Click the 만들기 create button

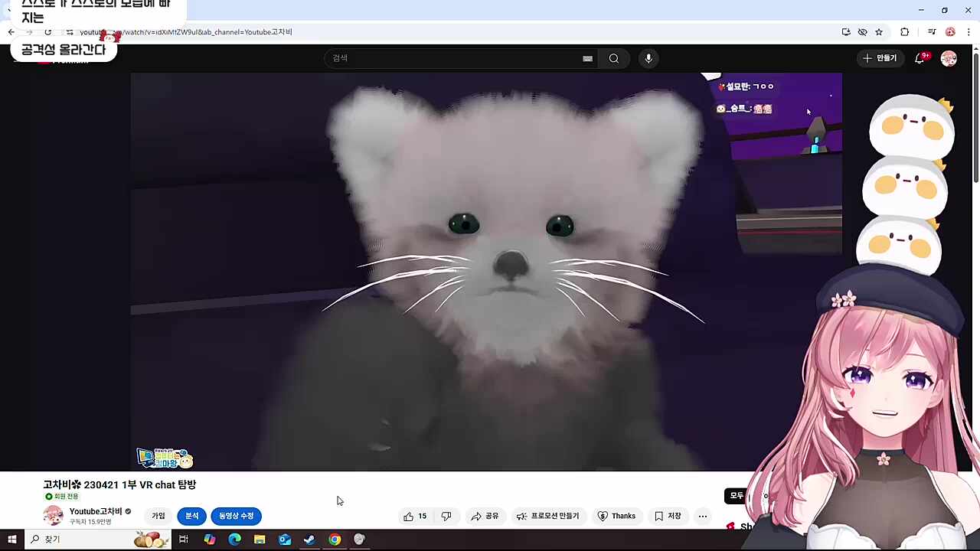point(880,58)
